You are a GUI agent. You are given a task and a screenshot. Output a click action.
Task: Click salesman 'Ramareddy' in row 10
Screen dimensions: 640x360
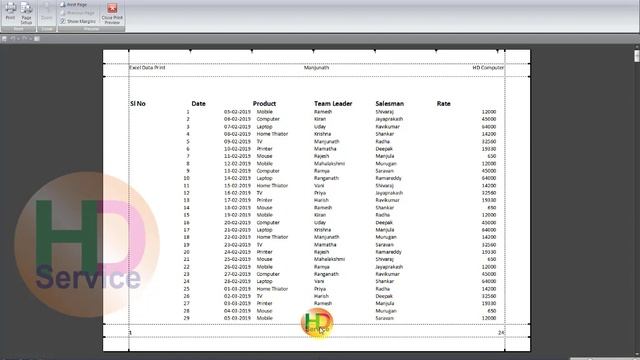click(x=389, y=178)
